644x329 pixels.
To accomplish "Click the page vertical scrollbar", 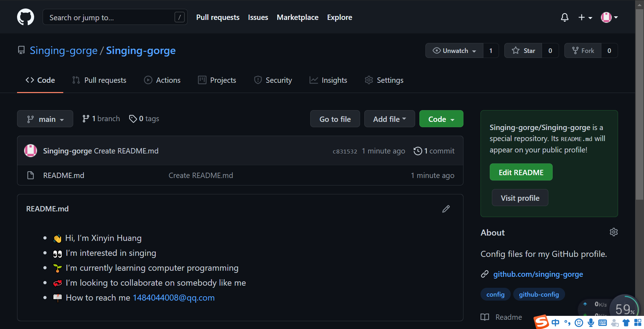I will click(x=639, y=107).
